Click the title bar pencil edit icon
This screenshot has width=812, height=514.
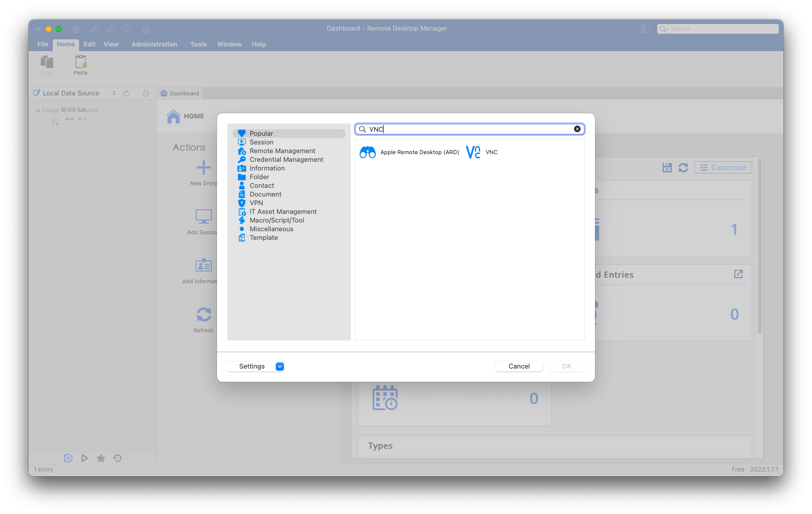93,29
